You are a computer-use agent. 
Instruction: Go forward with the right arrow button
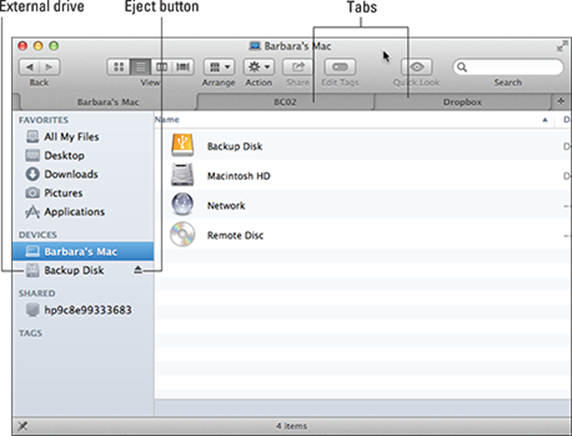(x=50, y=67)
